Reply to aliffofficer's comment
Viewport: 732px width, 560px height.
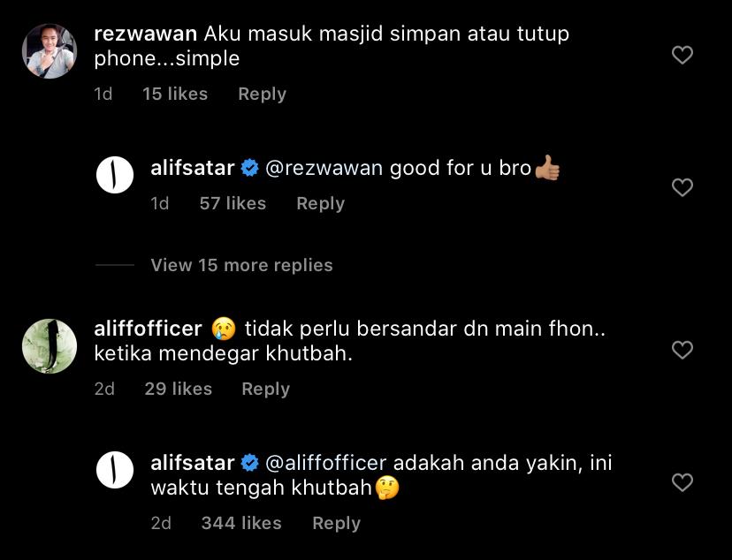(265, 390)
